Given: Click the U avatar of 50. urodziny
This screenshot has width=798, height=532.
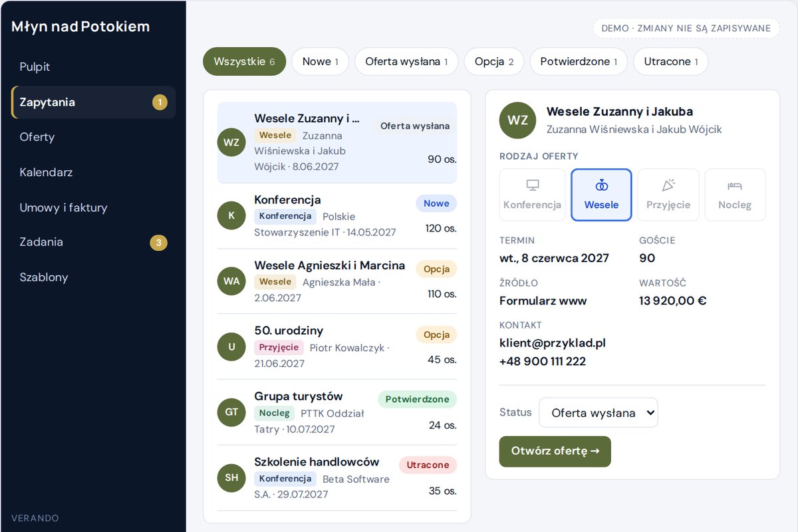Looking at the screenshot, I should click(x=231, y=346).
